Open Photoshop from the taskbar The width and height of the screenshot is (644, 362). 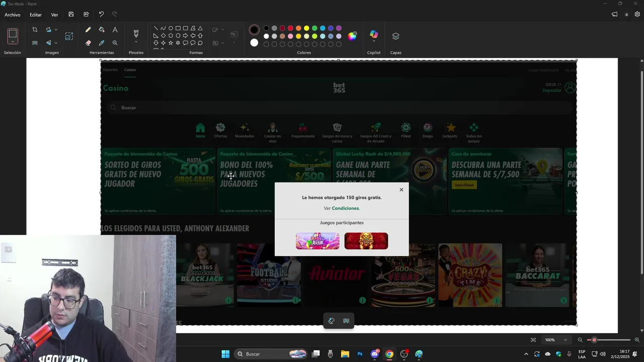coord(360,354)
